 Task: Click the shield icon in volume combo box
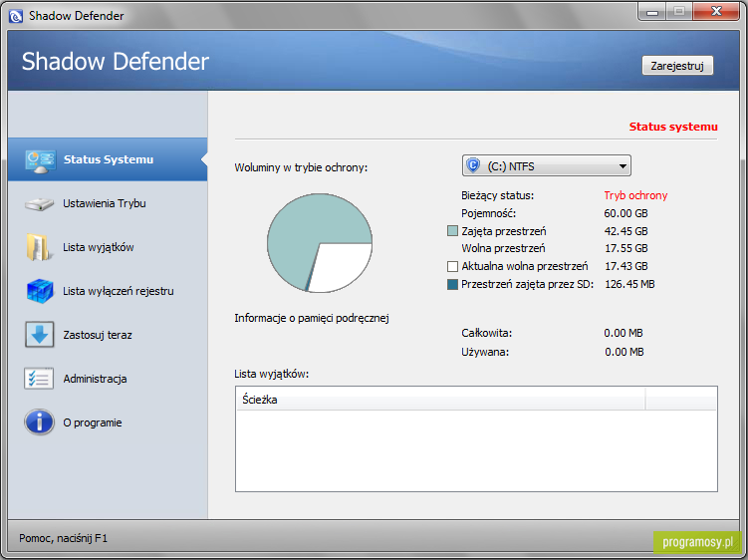(x=473, y=165)
